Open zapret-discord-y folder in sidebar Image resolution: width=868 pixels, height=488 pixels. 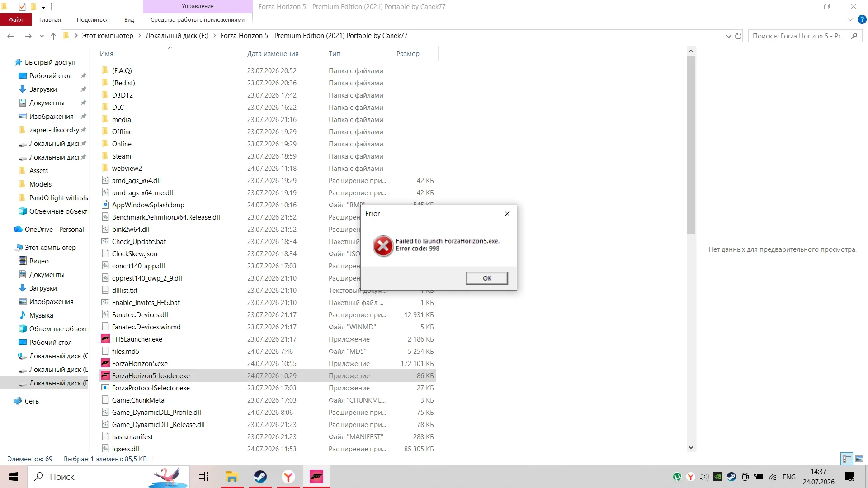(54, 130)
